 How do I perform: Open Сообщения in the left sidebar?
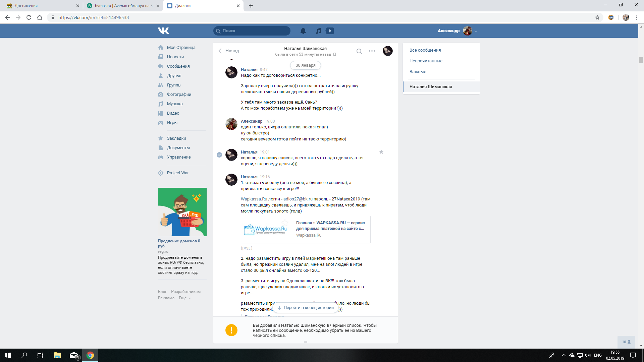178,66
